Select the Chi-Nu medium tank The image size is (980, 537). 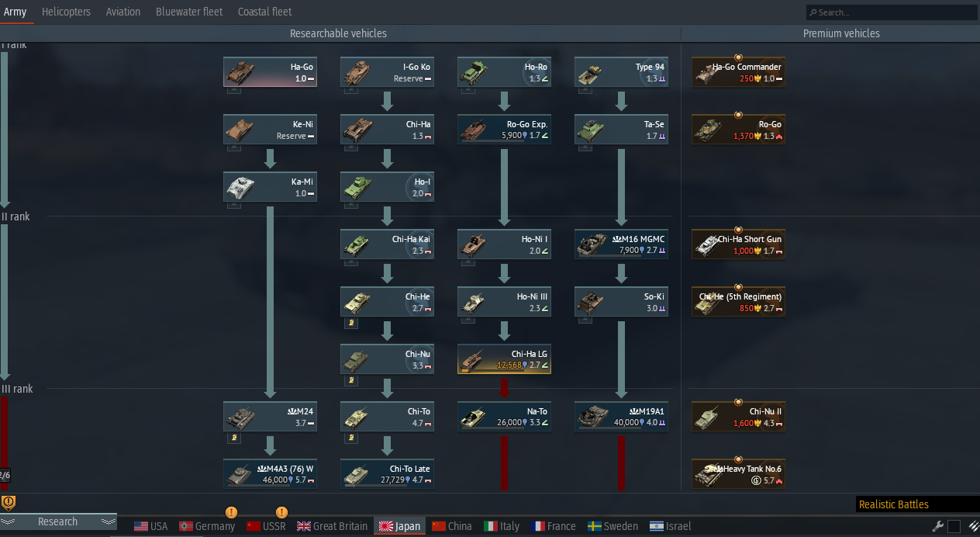coord(387,359)
